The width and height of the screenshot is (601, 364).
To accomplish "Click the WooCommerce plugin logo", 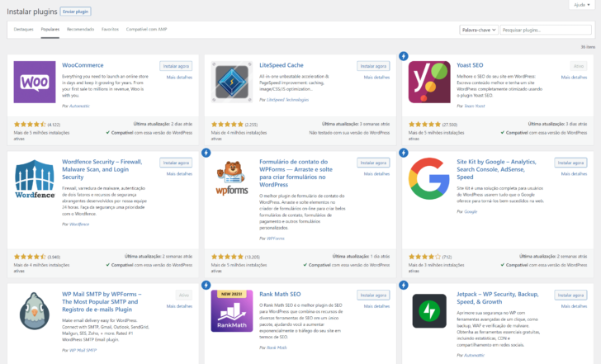I will (x=35, y=82).
